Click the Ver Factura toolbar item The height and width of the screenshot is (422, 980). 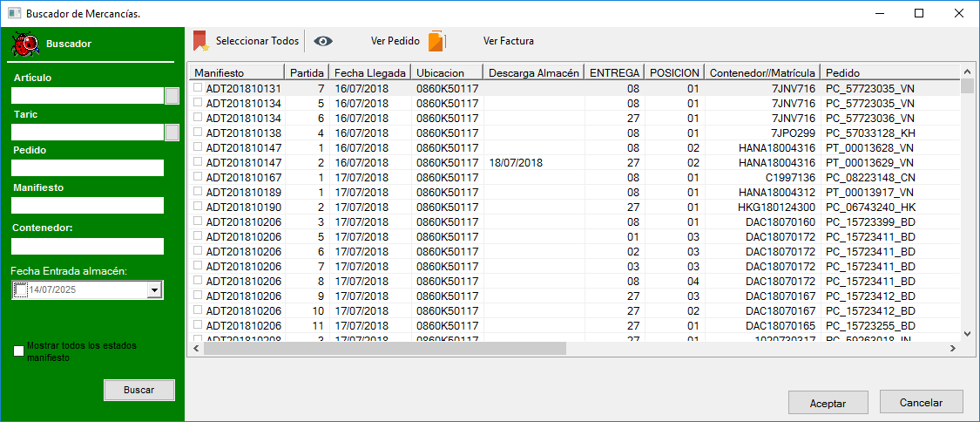[509, 41]
